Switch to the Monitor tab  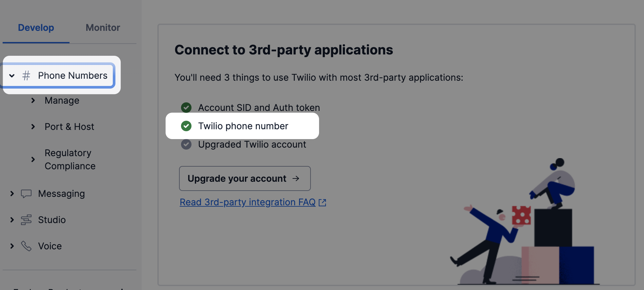[x=103, y=28]
